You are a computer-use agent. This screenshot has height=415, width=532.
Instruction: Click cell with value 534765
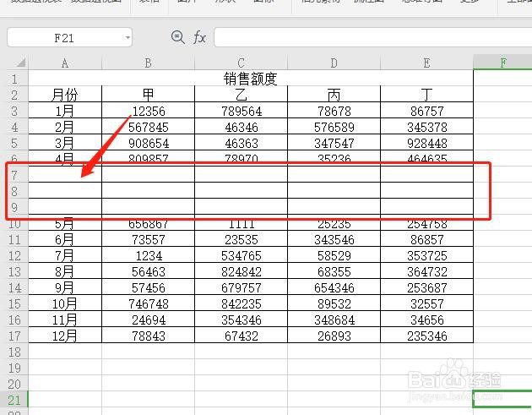tap(241, 255)
